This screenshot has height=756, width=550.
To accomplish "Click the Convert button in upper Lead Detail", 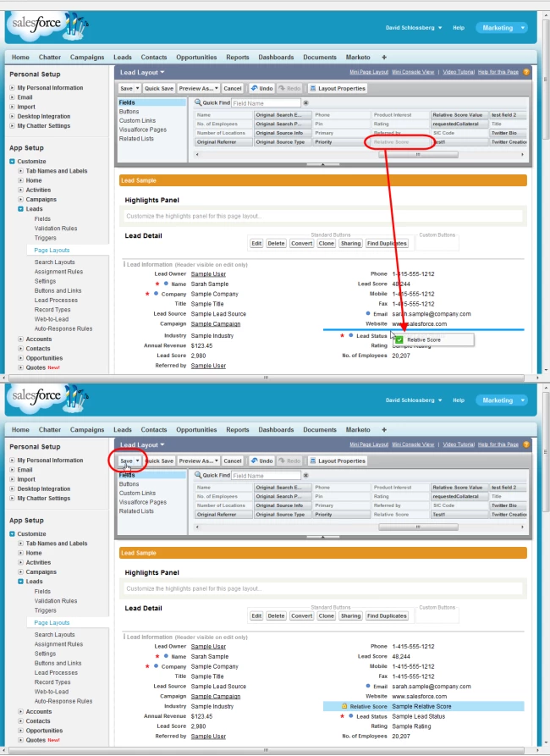I will 302,244.
